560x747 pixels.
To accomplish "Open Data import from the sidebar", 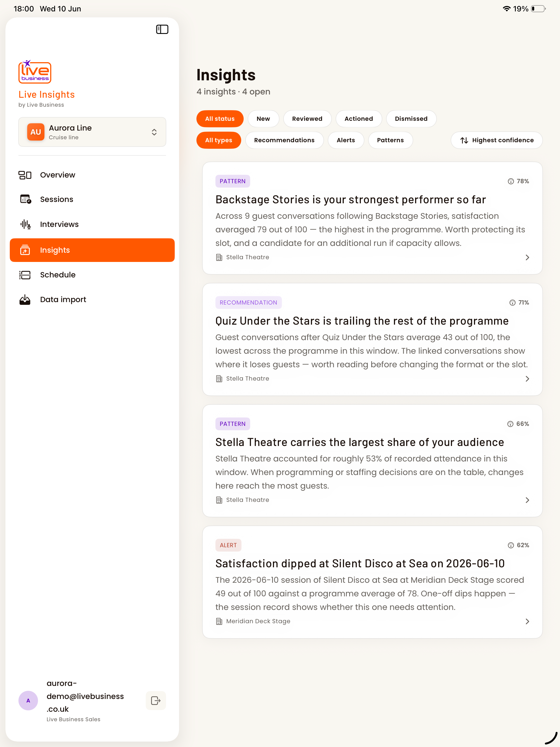I will [x=92, y=300].
